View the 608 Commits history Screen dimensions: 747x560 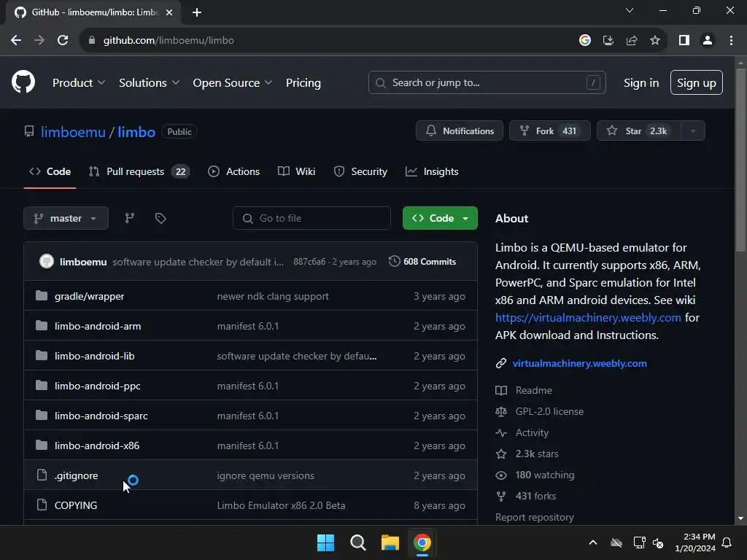[x=422, y=262]
